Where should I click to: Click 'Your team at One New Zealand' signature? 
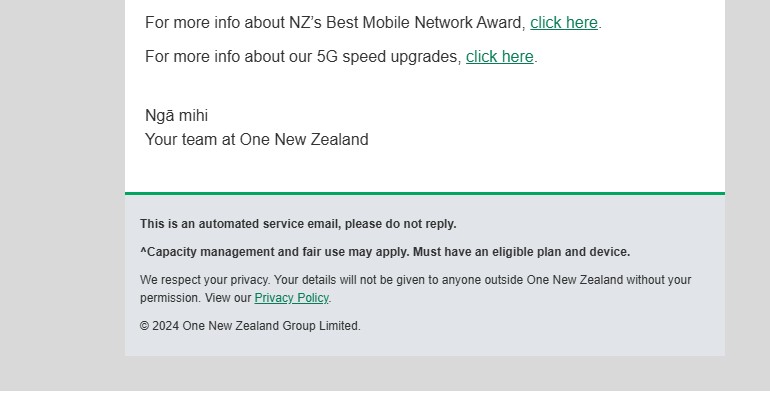click(x=256, y=139)
